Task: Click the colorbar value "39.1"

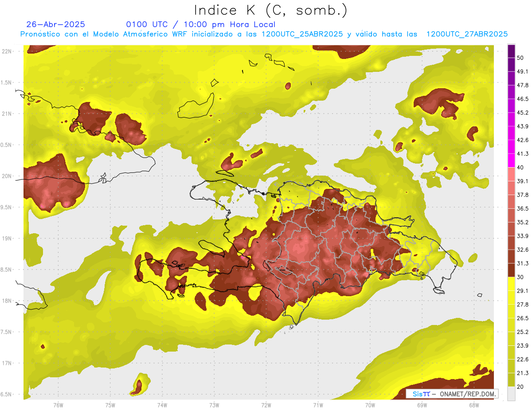Action: point(523,181)
